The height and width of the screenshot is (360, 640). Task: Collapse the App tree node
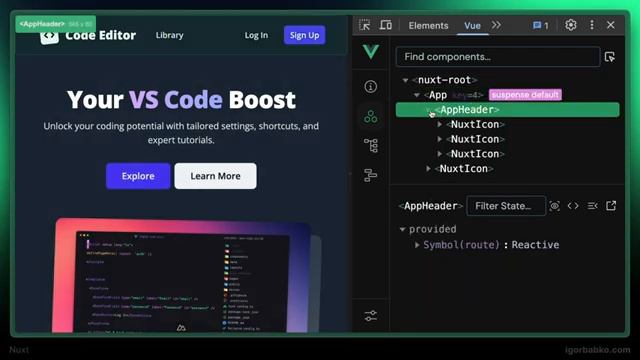point(417,95)
